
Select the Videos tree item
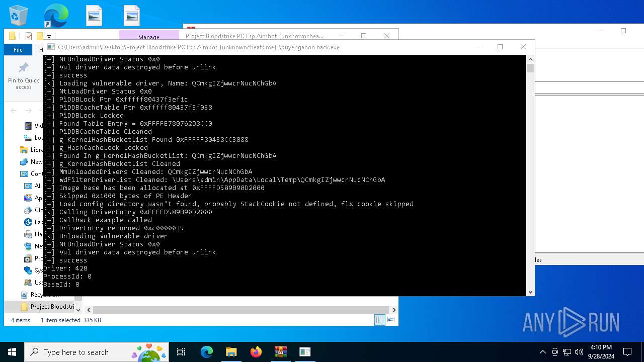point(34,126)
